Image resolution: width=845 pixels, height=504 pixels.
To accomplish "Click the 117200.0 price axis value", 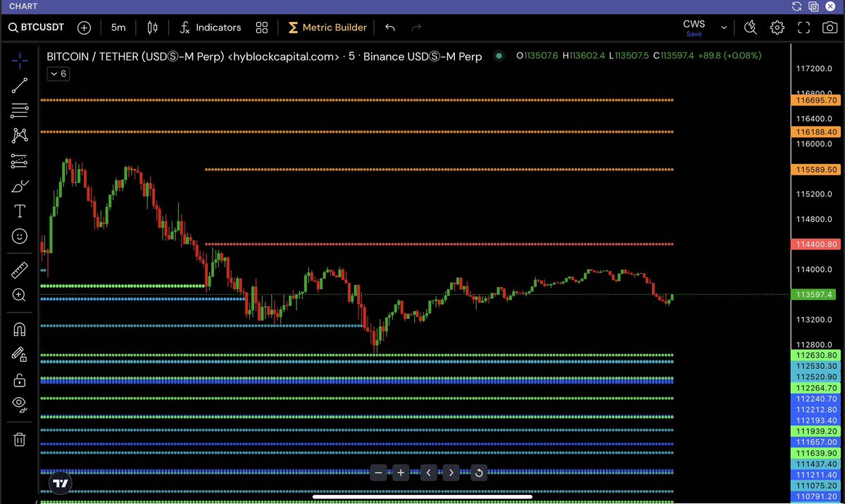I will click(x=815, y=68).
